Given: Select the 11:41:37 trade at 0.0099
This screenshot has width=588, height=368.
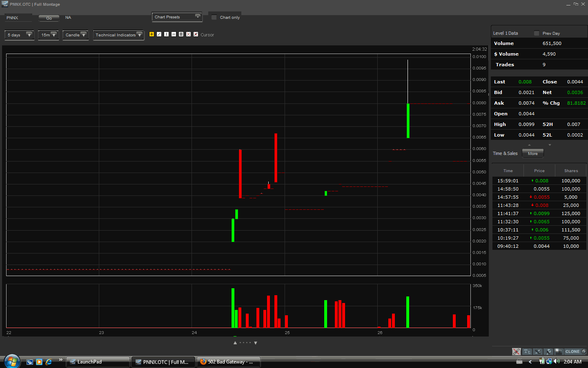Looking at the screenshot, I should click(x=539, y=213).
